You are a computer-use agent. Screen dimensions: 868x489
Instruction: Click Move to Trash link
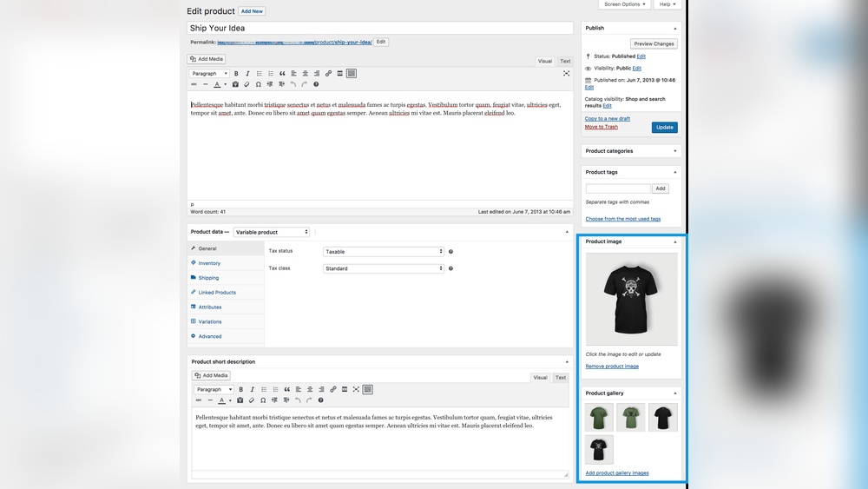click(602, 127)
